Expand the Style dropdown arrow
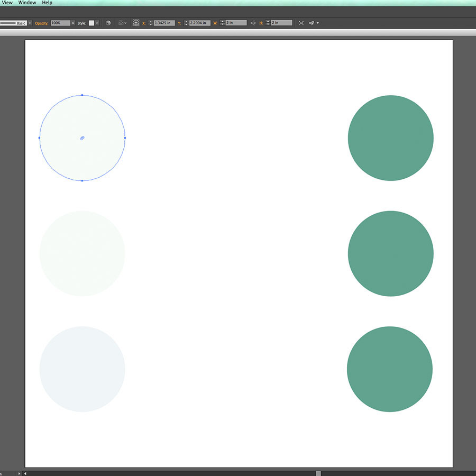 [x=97, y=23]
